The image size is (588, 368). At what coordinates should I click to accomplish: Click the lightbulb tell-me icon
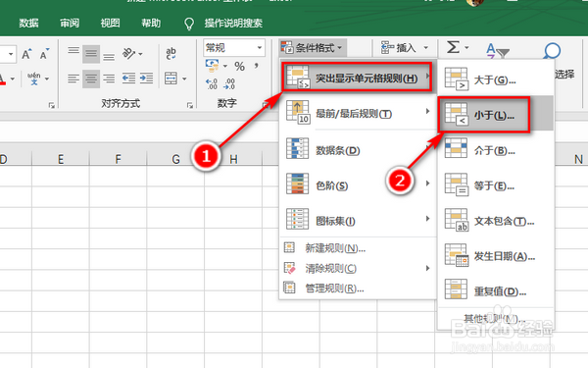(189, 24)
